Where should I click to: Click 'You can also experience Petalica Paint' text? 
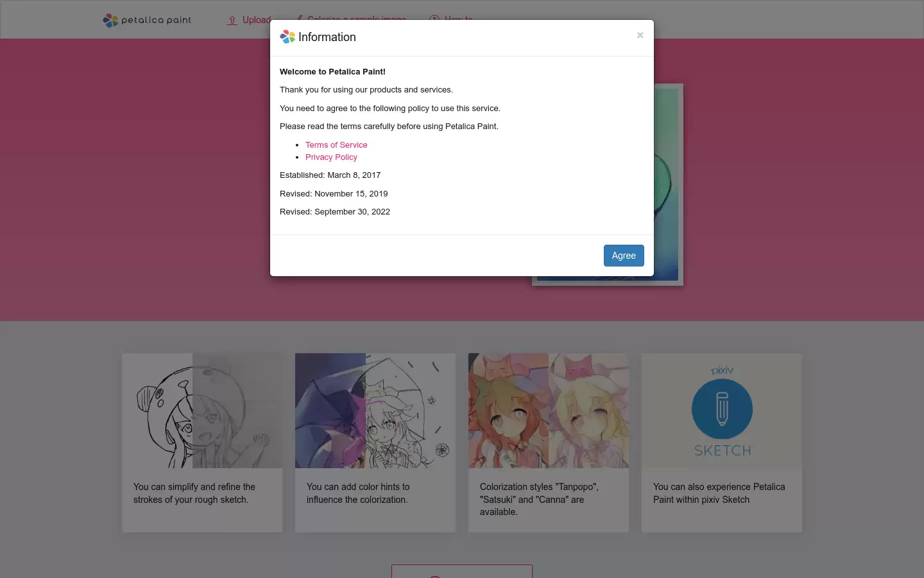click(719, 493)
